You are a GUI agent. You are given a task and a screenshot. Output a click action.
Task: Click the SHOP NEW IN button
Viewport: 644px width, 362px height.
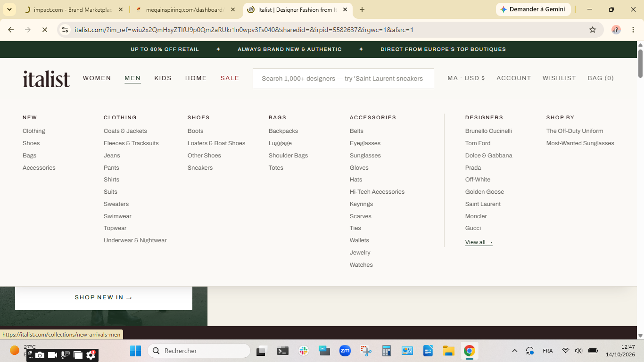point(104,297)
